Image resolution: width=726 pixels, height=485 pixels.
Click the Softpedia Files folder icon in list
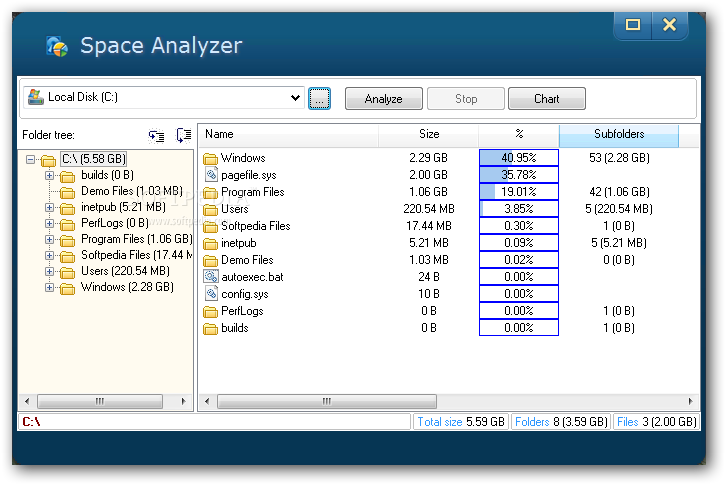point(210,226)
